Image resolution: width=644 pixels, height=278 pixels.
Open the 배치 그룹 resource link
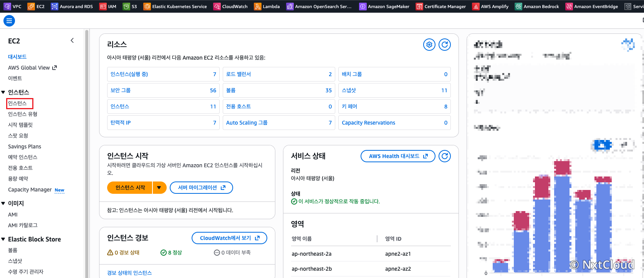[x=352, y=74]
